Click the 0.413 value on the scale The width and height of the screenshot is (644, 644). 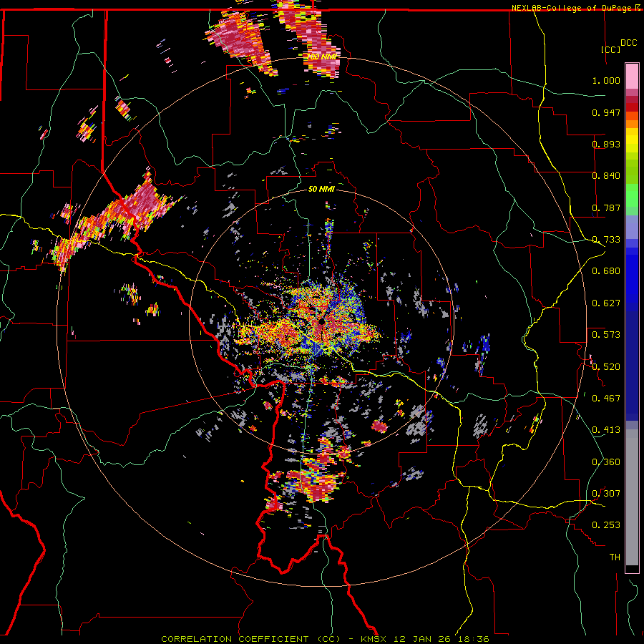606,430
